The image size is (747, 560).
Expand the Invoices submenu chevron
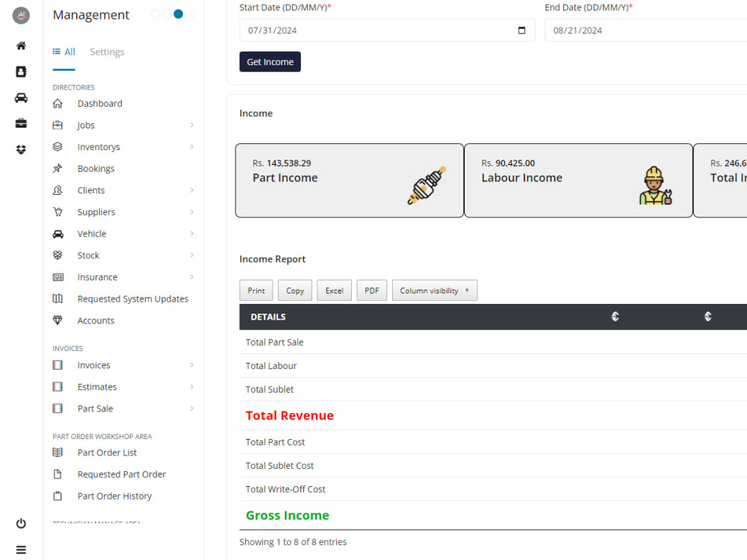point(192,365)
